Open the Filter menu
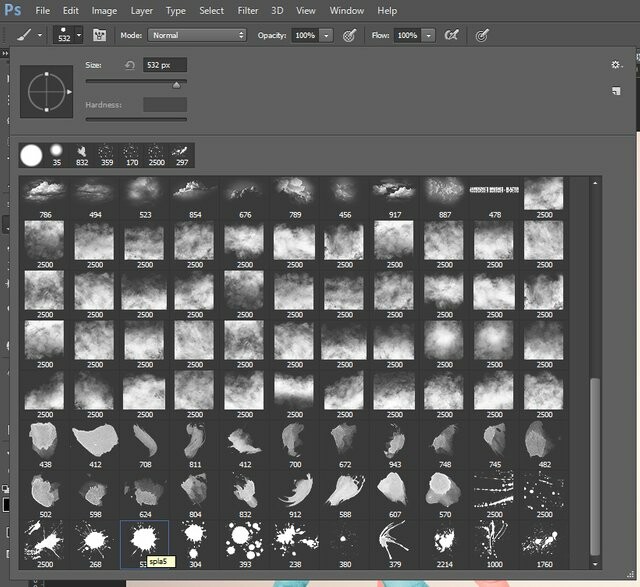This screenshot has width=640, height=587. coord(248,11)
